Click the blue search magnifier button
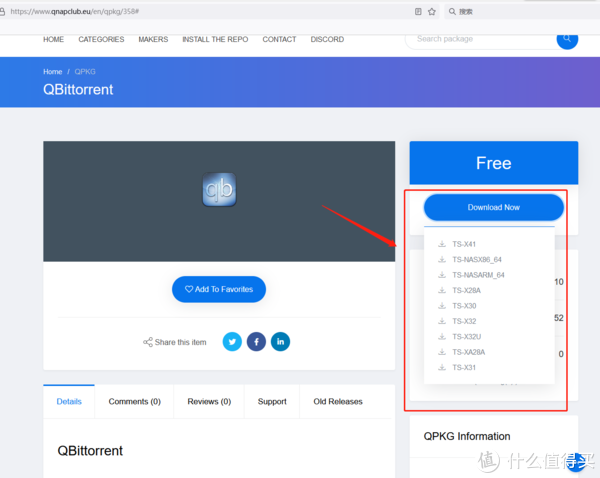Image resolution: width=600 pixels, height=478 pixels. [x=567, y=39]
